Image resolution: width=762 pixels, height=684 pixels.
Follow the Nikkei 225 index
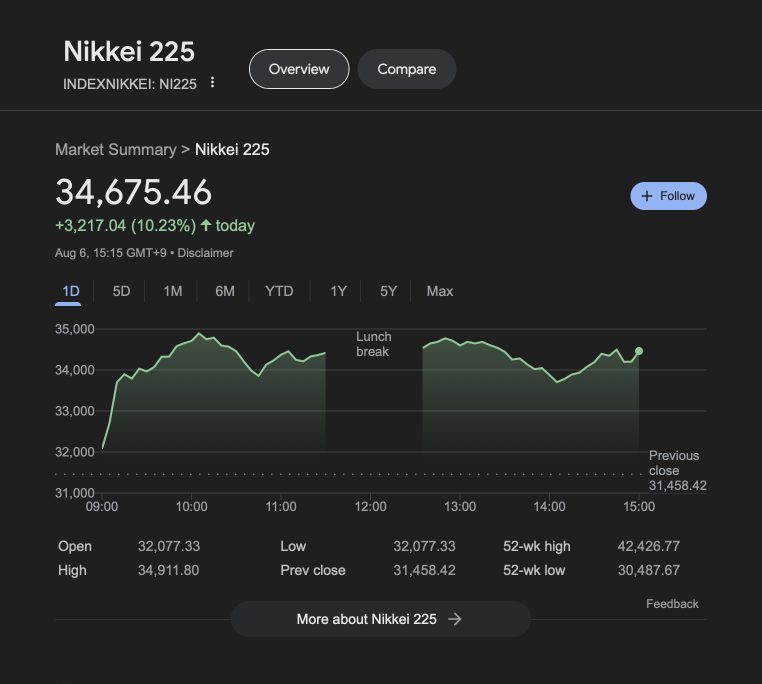pos(669,196)
